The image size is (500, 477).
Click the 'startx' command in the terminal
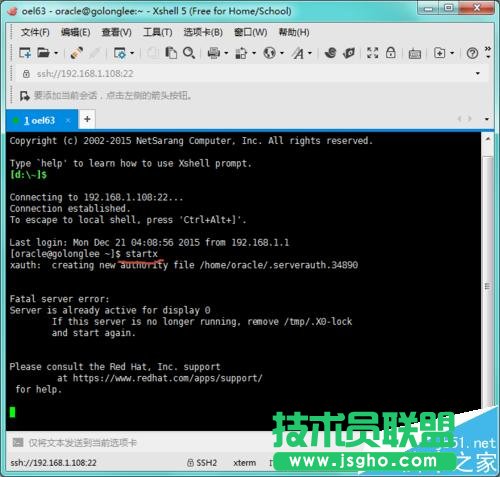141,254
